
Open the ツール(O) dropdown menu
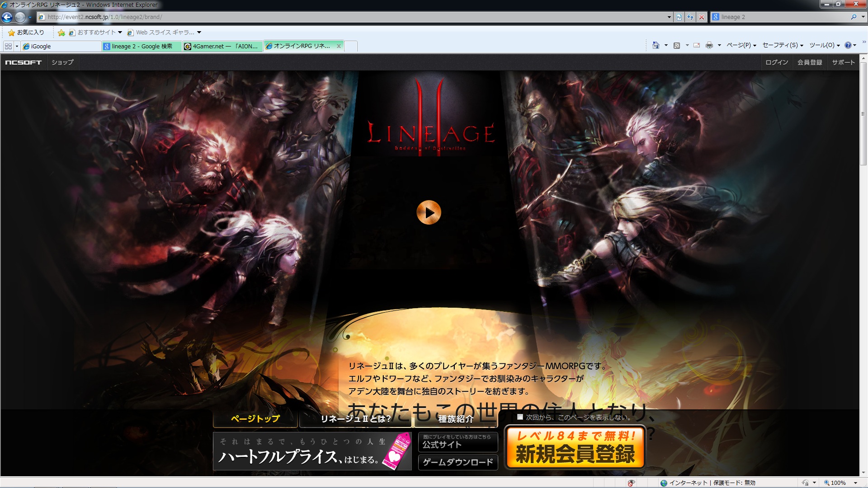point(824,45)
